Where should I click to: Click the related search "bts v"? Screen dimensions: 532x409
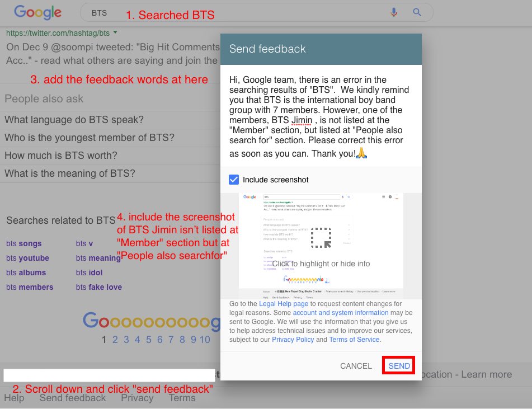84,243
